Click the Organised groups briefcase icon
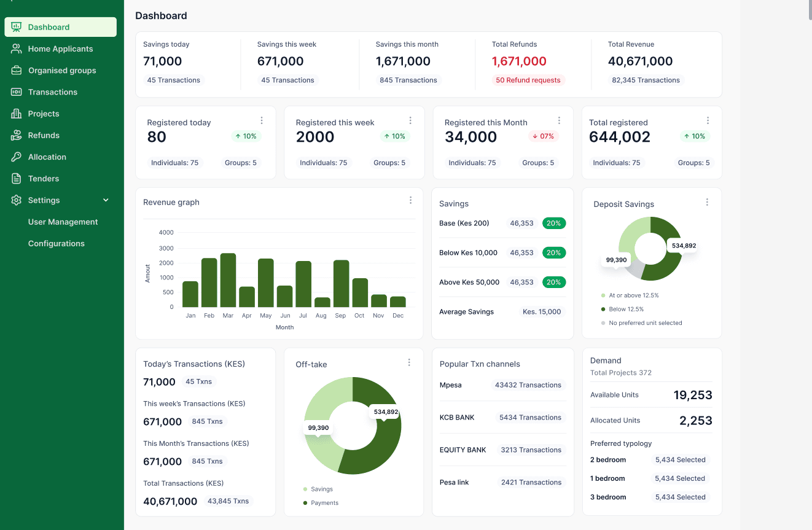812x530 pixels. (17, 70)
